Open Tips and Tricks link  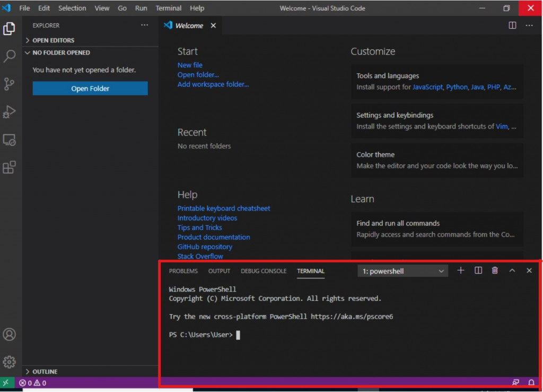(199, 228)
